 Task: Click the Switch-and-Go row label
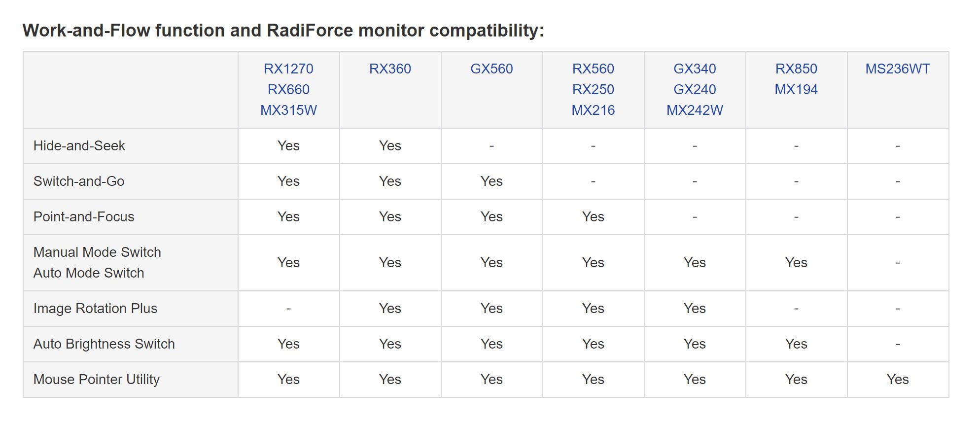point(79,181)
